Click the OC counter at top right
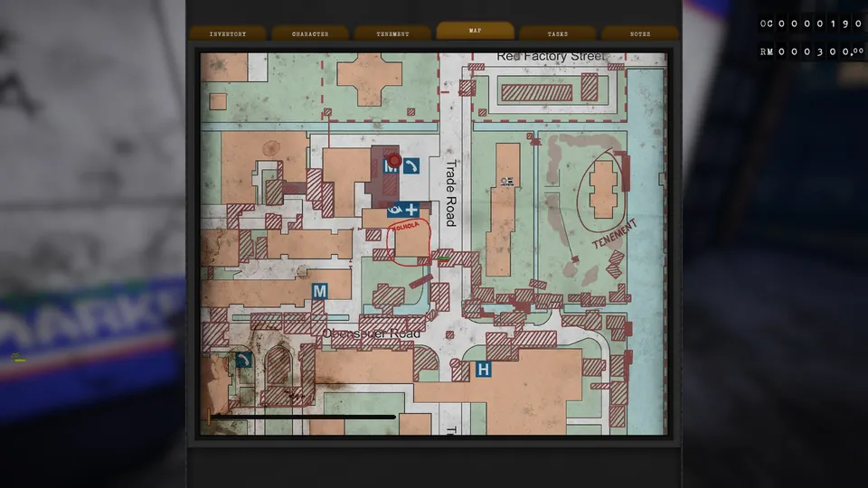The height and width of the screenshot is (488, 868). (811, 23)
